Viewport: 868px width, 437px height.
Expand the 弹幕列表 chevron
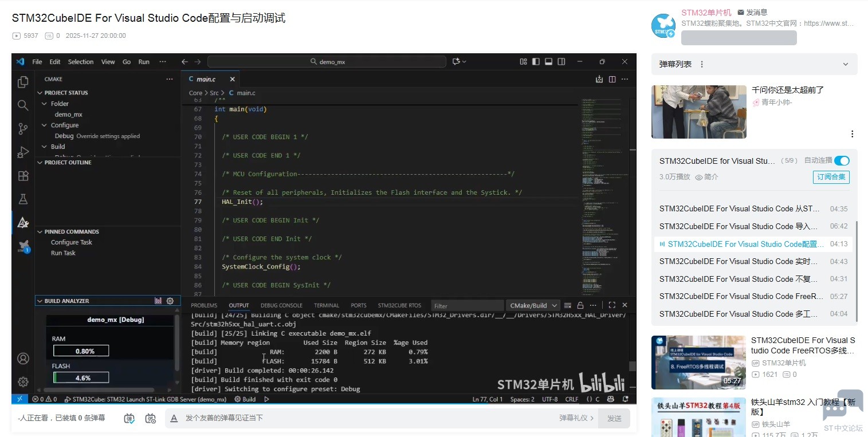846,64
